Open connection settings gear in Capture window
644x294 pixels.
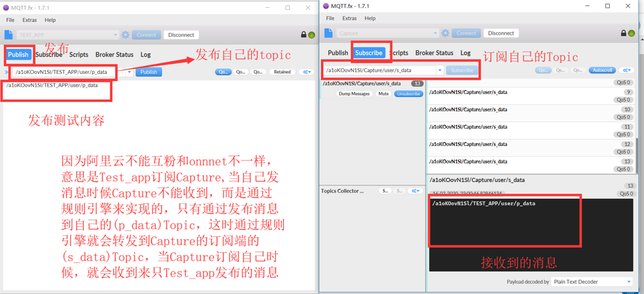click(x=445, y=33)
